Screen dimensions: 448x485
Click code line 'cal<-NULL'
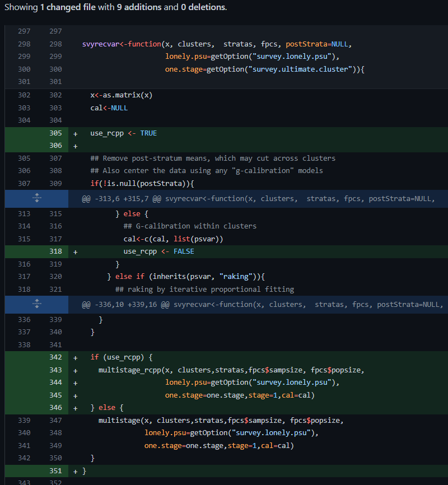(109, 108)
